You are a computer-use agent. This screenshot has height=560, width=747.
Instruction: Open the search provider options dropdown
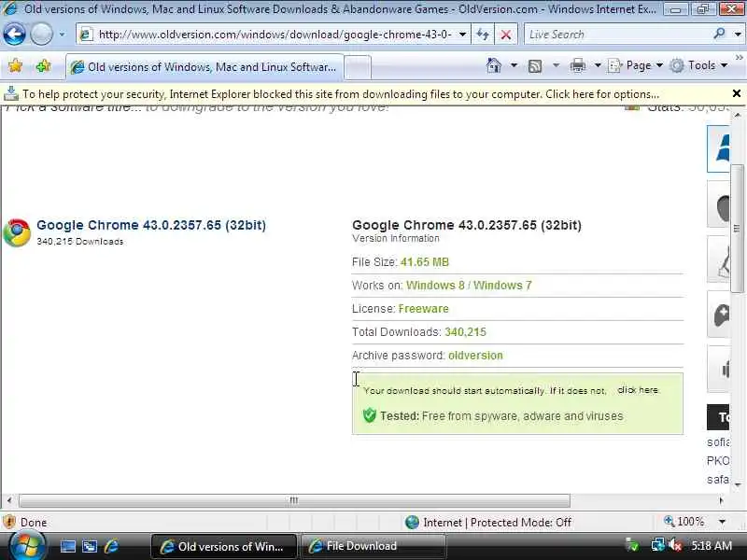tap(738, 35)
